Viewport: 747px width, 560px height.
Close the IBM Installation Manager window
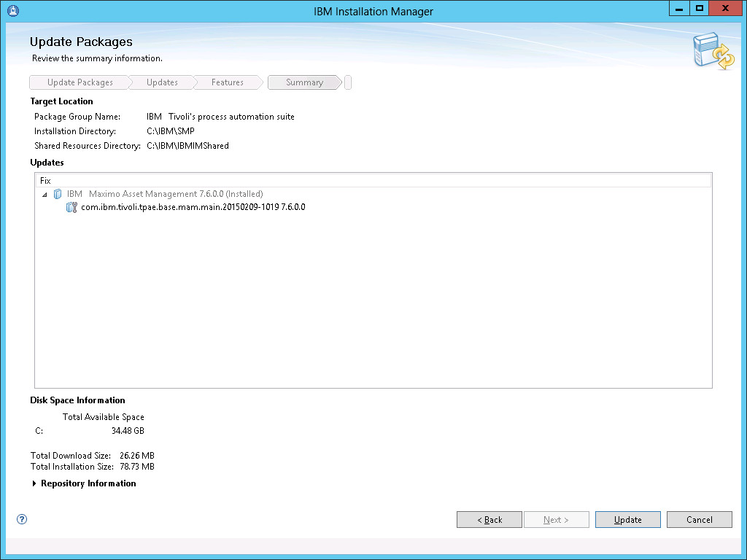pyautogui.click(x=725, y=9)
